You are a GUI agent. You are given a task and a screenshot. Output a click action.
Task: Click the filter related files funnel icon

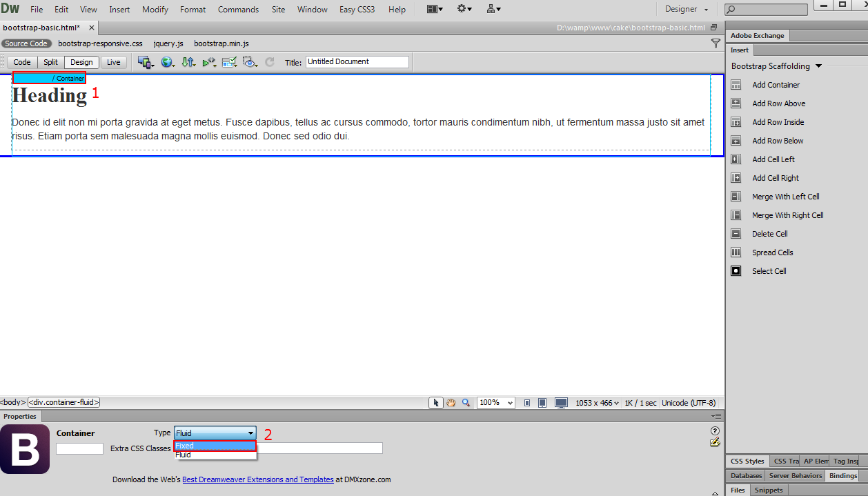(x=716, y=43)
